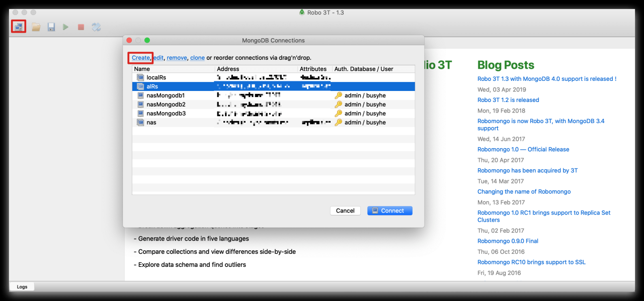The width and height of the screenshot is (644, 301).
Task: Select the nas connection
Action: [x=273, y=123]
